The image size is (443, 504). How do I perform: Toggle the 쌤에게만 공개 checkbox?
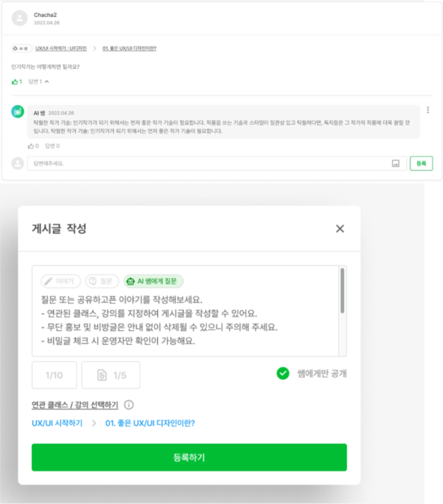click(x=283, y=373)
